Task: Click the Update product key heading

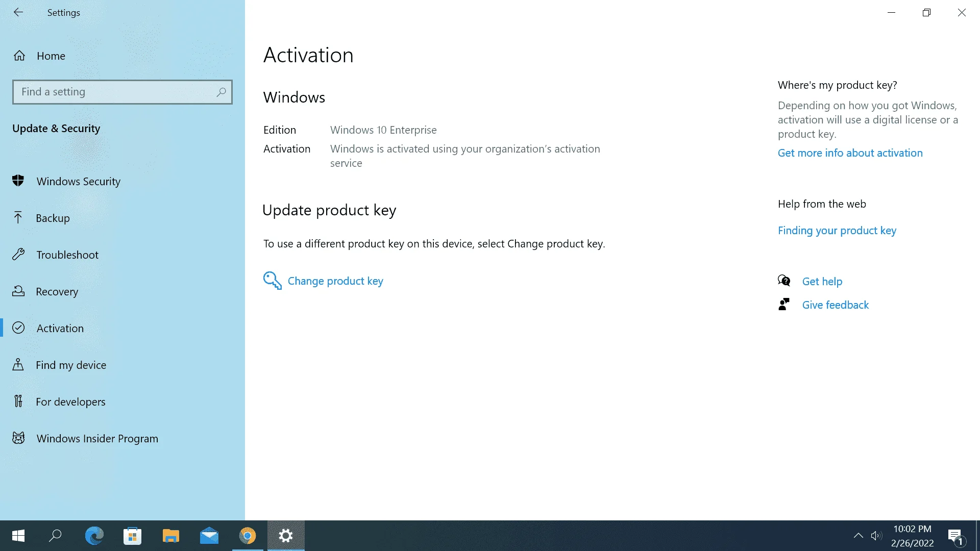Action: pos(329,210)
